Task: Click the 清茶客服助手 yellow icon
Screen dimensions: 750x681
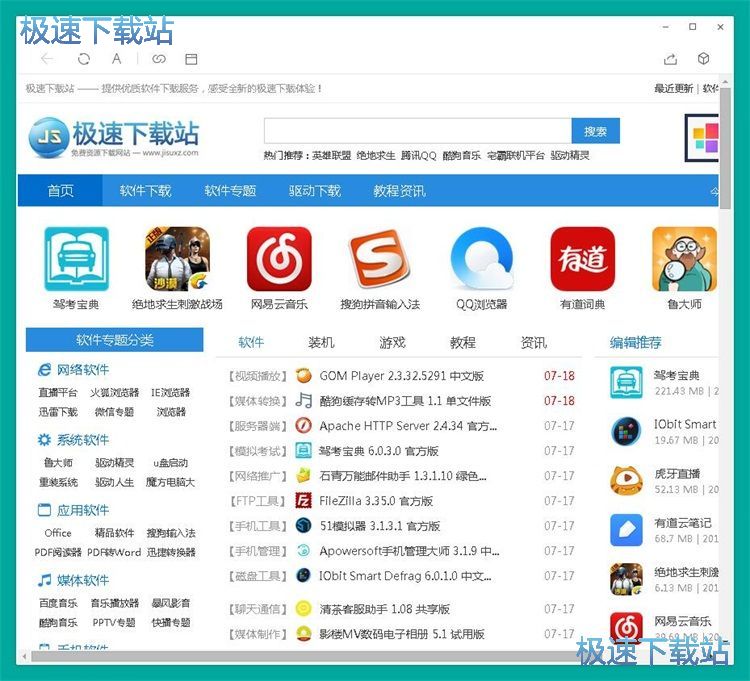Action: click(x=303, y=609)
